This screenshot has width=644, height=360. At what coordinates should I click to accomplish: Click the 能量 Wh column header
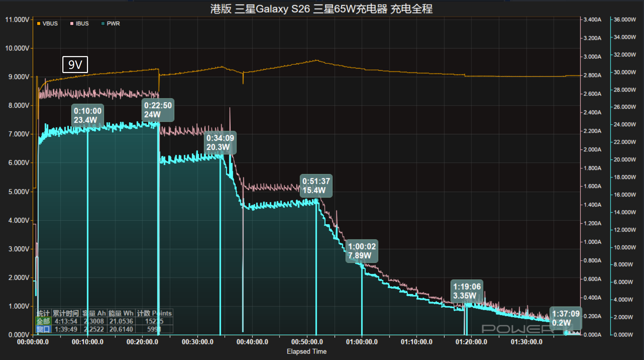pyautogui.click(x=121, y=313)
